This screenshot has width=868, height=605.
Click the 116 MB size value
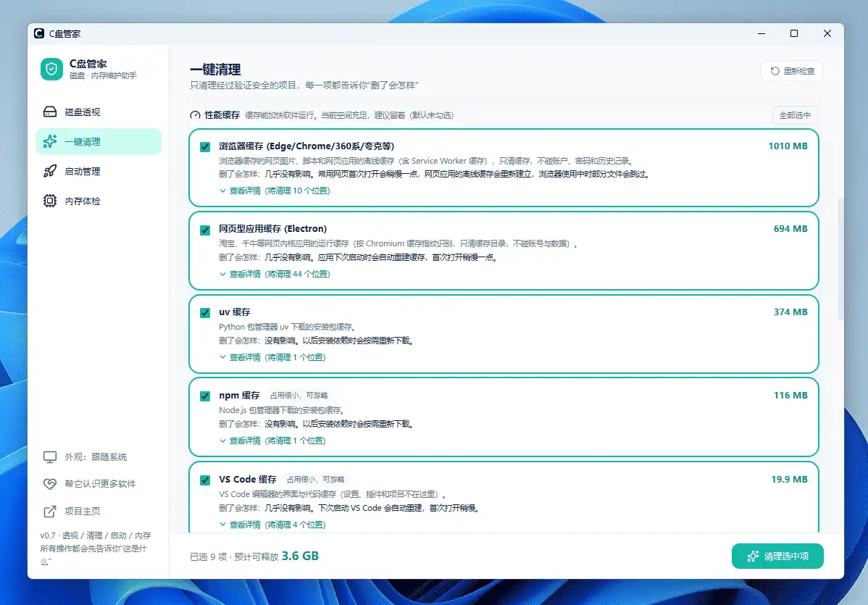click(x=790, y=395)
